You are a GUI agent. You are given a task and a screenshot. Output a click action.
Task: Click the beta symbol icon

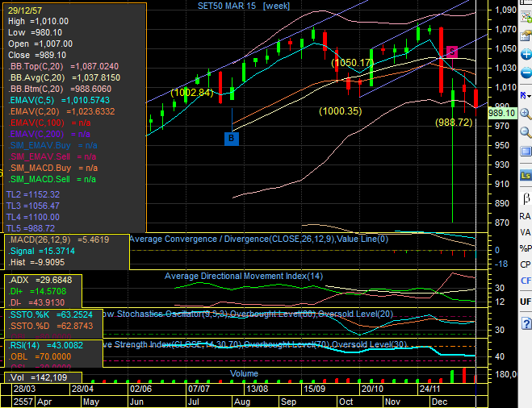(526, 198)
